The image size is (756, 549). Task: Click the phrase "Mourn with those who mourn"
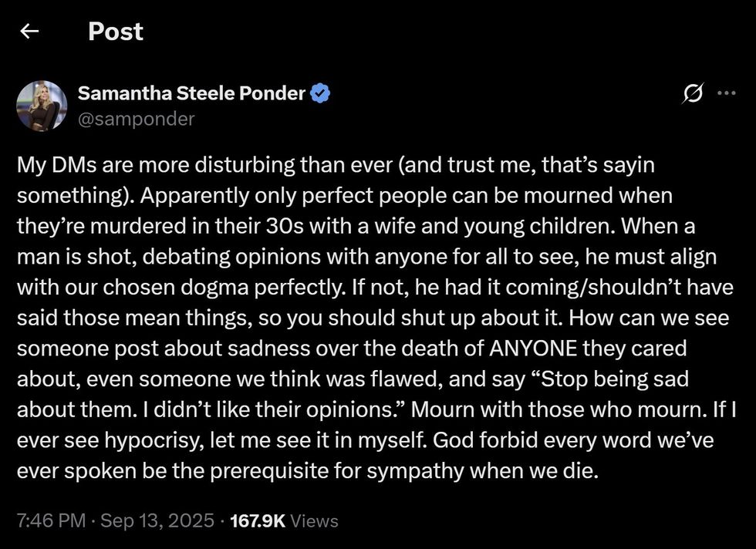(x=570, y=409)
